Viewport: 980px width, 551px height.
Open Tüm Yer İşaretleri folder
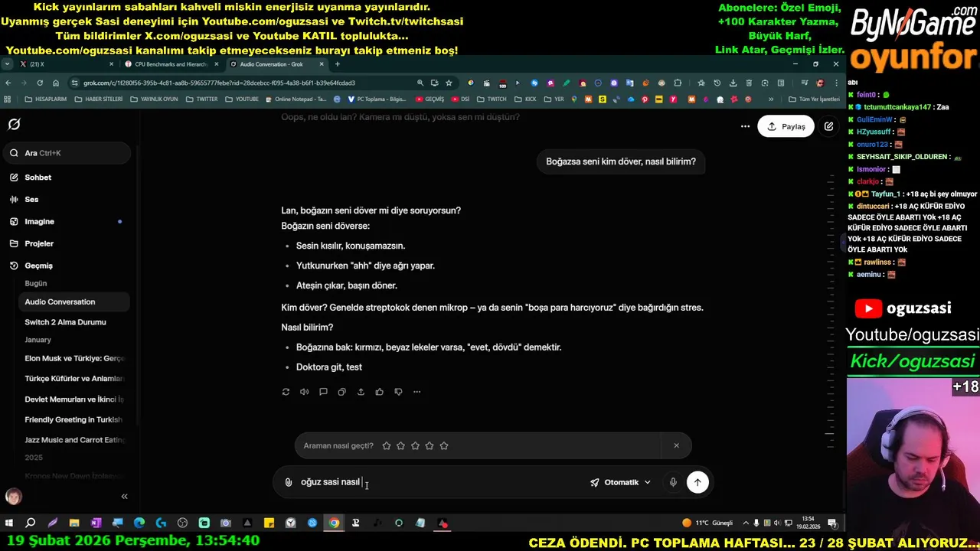pyautogui.click(x=815, y=99)
